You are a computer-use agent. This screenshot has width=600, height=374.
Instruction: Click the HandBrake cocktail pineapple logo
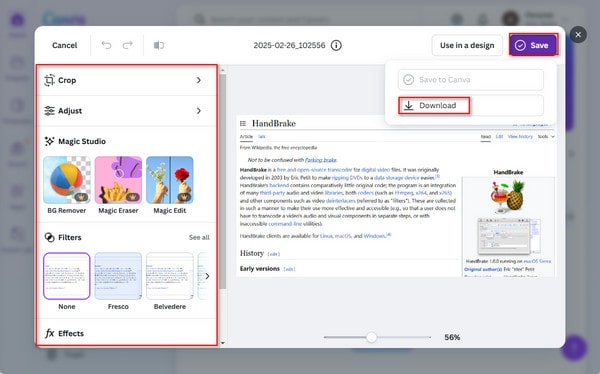(x=507, y=196)
